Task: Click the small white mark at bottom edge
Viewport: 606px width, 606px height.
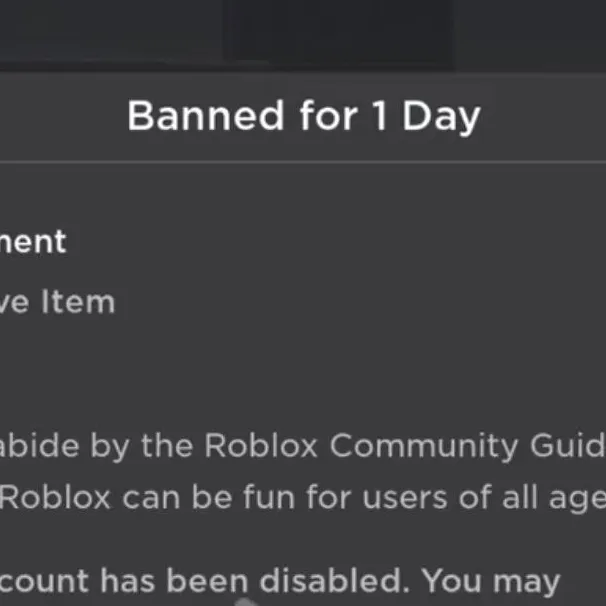Action: click(247, 602)
